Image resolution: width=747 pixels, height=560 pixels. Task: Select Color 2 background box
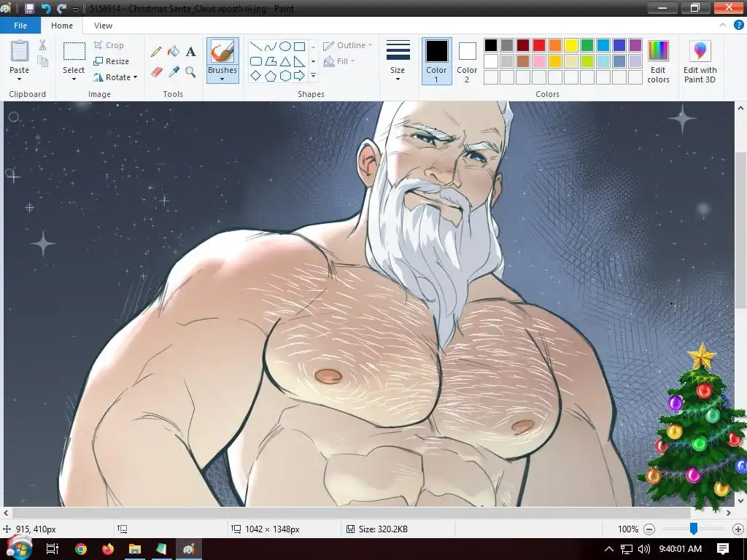click(x=467, y=61)
